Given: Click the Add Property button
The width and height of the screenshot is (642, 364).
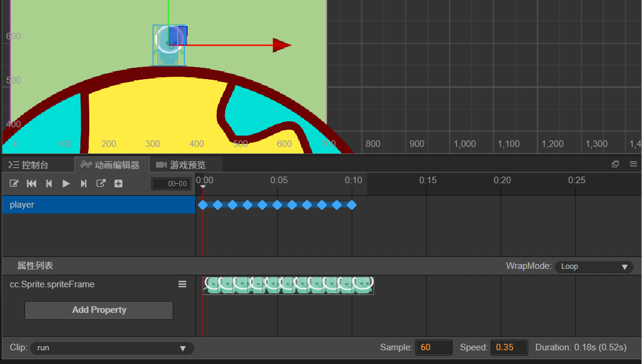Looking at the screenshot, I should click(x=99, y=310).
